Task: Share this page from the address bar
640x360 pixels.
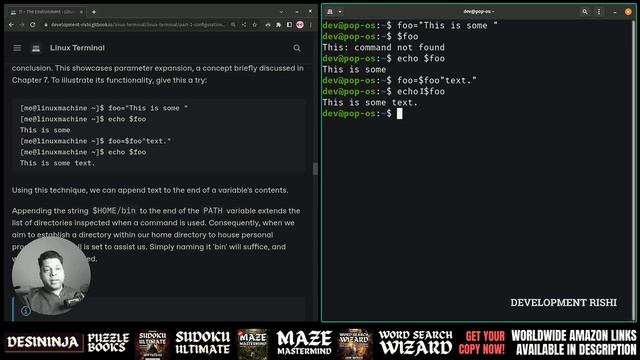Action: tap(244, 25)
